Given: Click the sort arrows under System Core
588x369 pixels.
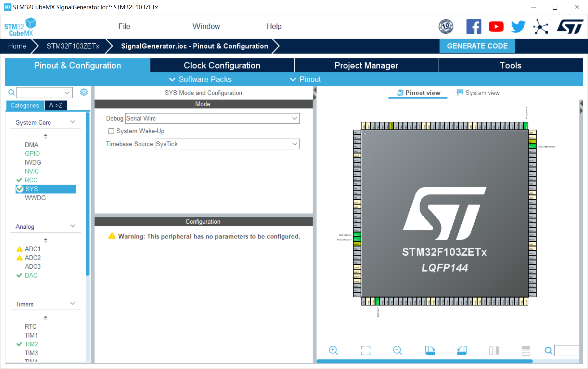Looking at the screenshot, I should [45, 136].
